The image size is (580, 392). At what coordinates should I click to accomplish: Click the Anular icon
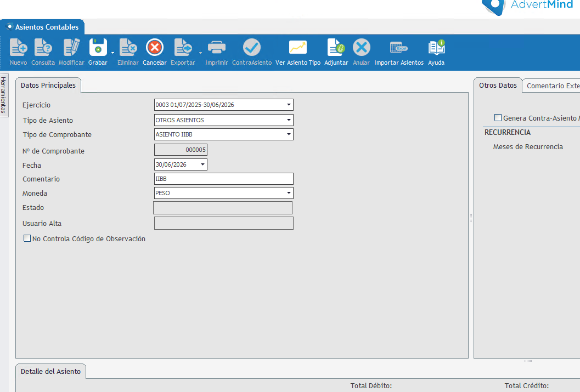pos(362,48)
